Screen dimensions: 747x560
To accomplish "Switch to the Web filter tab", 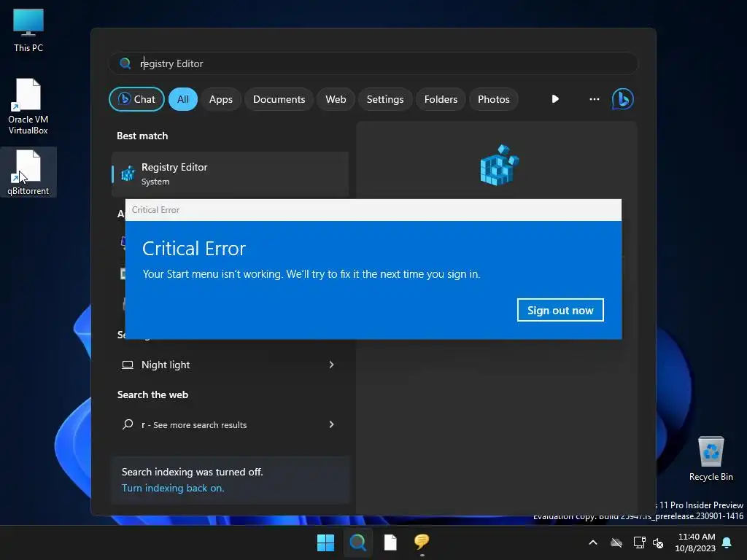I will pos(336,99).
